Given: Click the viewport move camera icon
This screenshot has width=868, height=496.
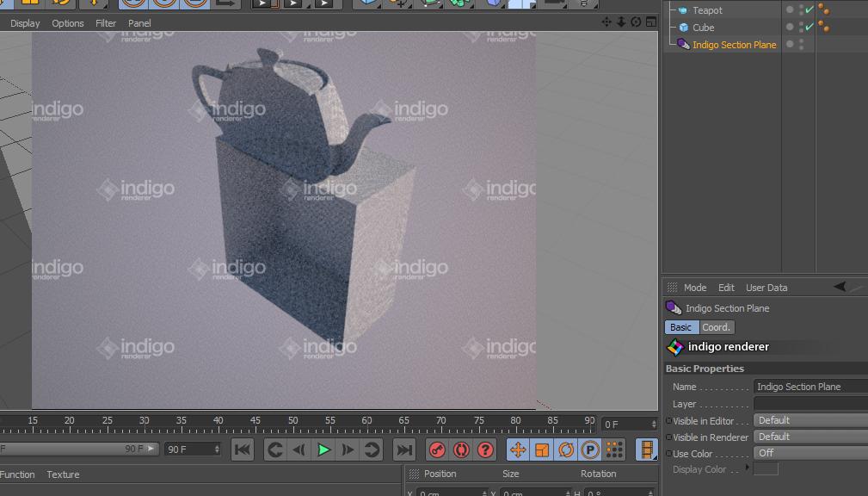Looking at the screenshot, I should pos(606,22).
